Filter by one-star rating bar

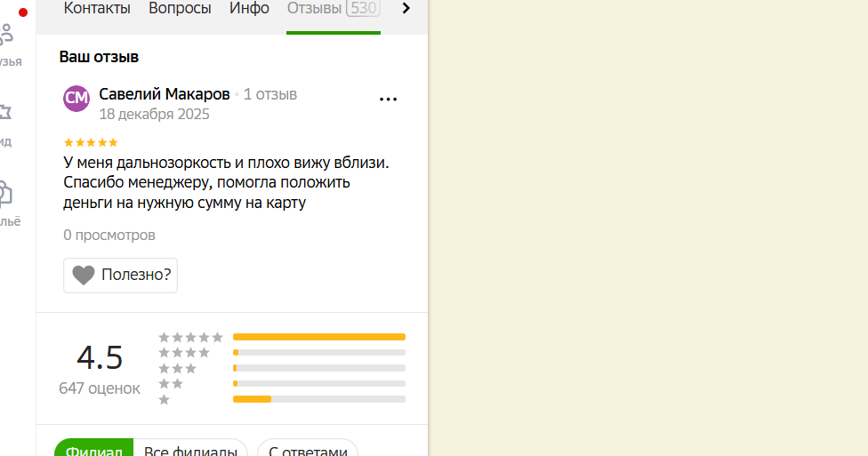pos(319,399)
